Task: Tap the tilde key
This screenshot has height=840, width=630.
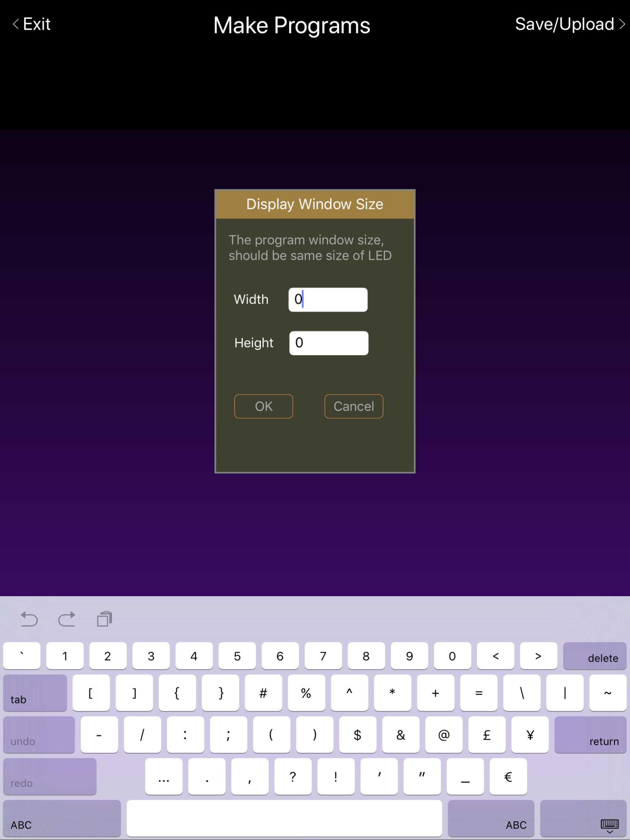Action: (608, 693)
